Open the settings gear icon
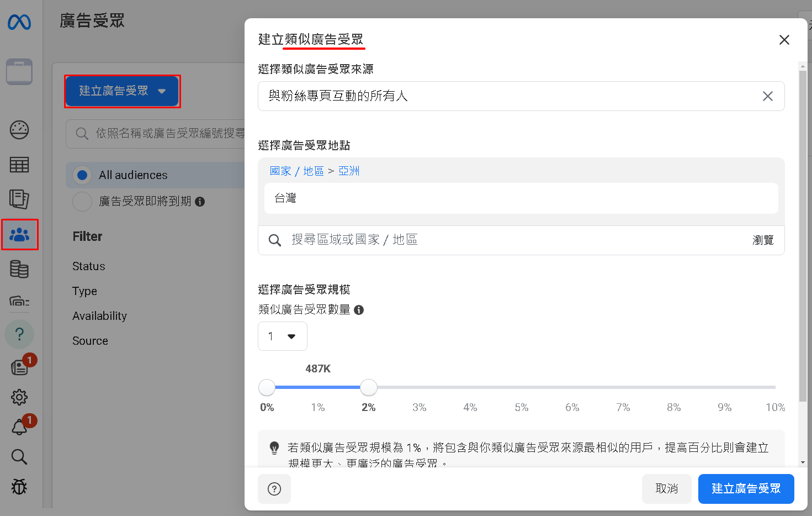The width and height of the screenshot is (812, 516). (19, 397)
